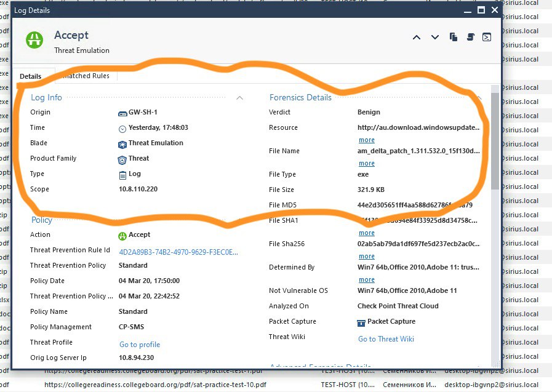Show more of the File Name
The height and width of the screenshot is (392, 552).
pos(367,163)
